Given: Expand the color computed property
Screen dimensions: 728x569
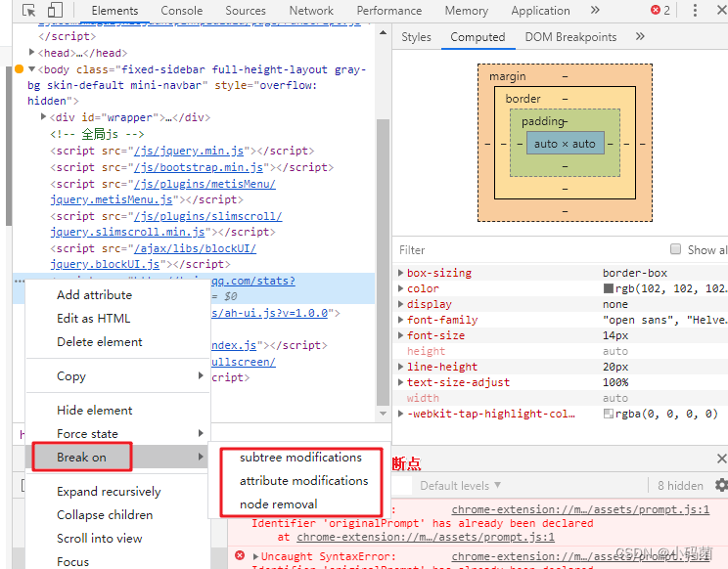Looking at the screenshot, I should coord(400,288).
